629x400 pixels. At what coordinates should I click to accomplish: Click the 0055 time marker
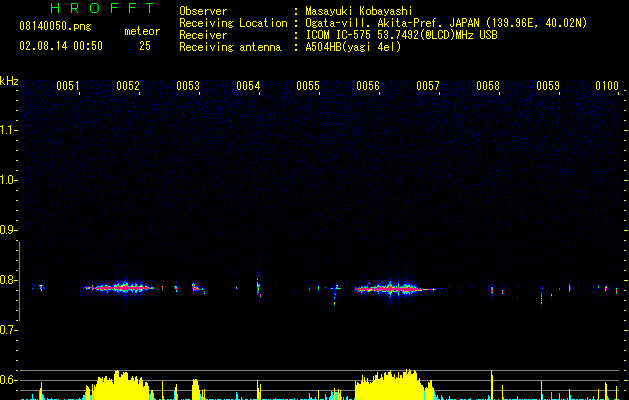pos(308,86)
